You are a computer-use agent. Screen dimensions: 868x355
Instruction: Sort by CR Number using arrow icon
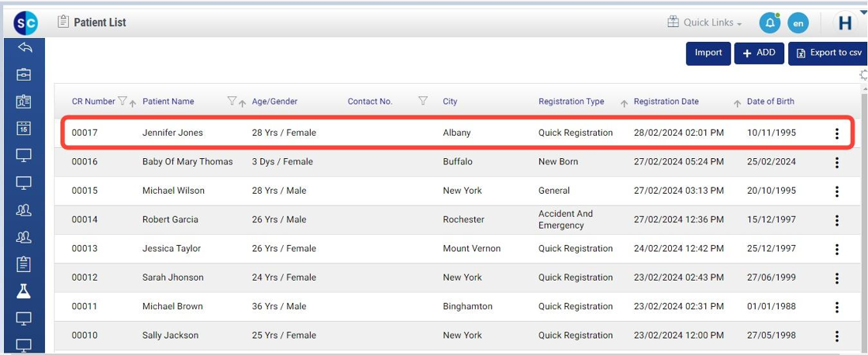point(133,103)
